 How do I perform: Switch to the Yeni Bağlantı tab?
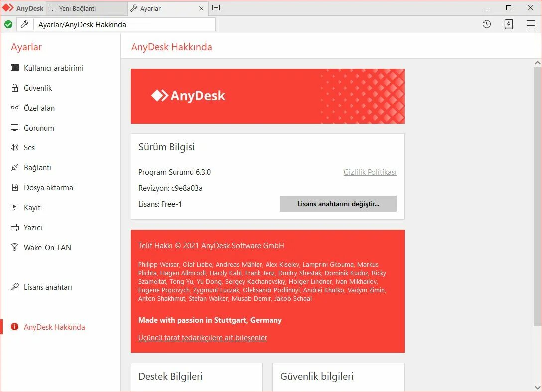coord(86,8)
